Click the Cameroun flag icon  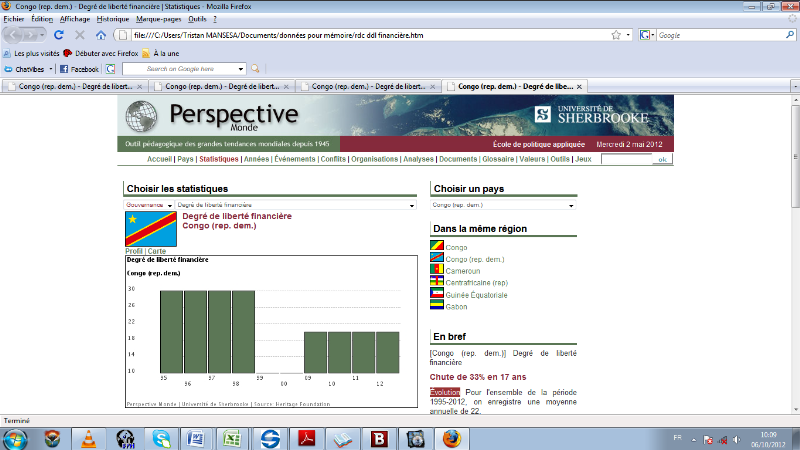[x=437, y=270]
